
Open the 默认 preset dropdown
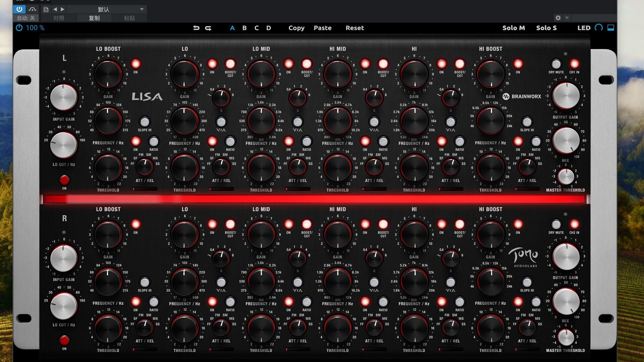pos(106,9)
